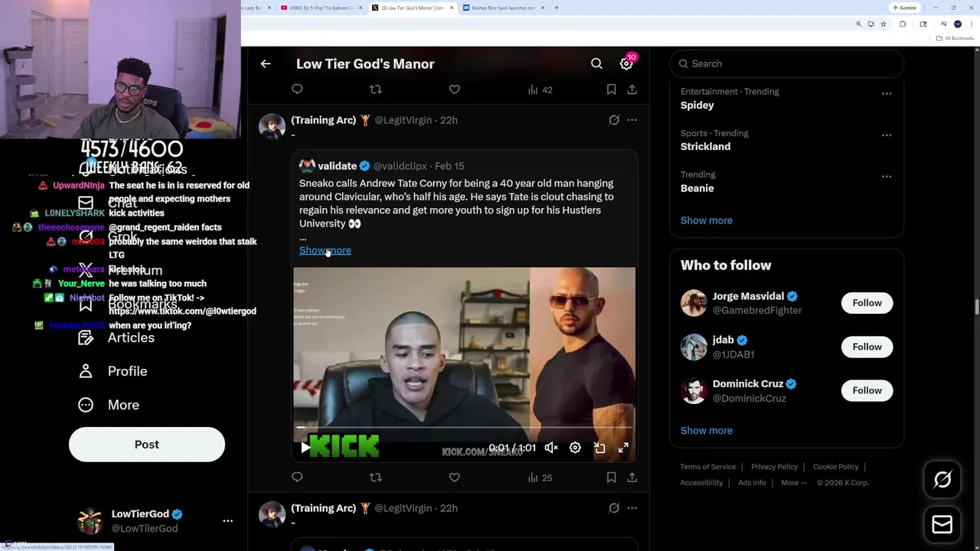Bookmark the post with 25 views

pyautogui.click(x=611, y=478)
